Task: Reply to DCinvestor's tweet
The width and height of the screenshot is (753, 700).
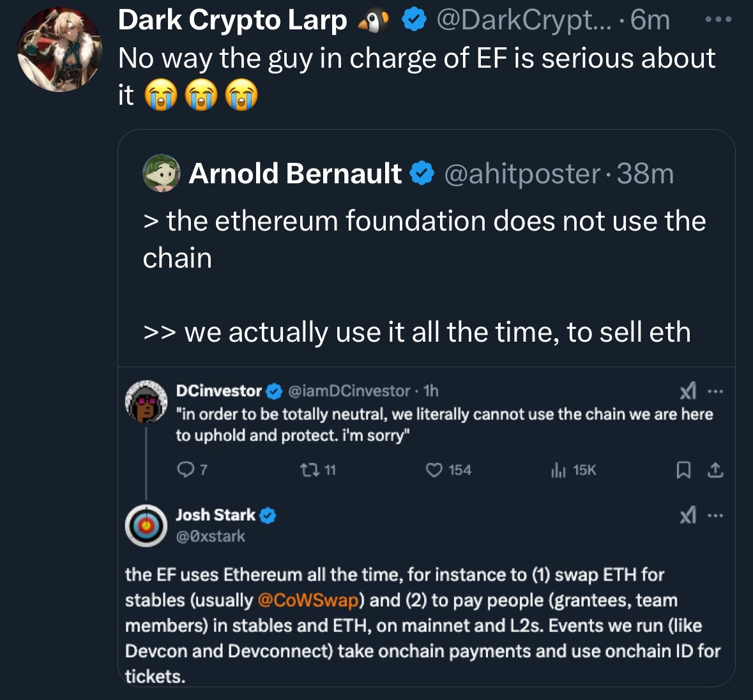Action: (x=185, y=470)
